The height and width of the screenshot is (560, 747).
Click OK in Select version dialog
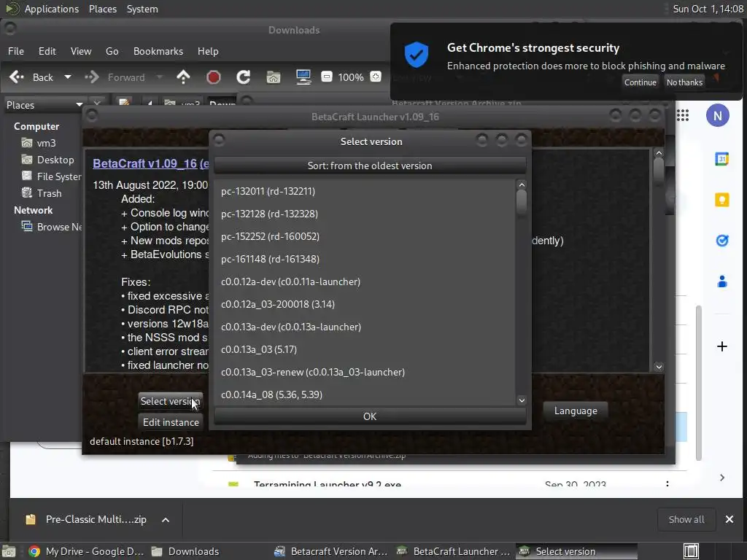coord(370,416)
